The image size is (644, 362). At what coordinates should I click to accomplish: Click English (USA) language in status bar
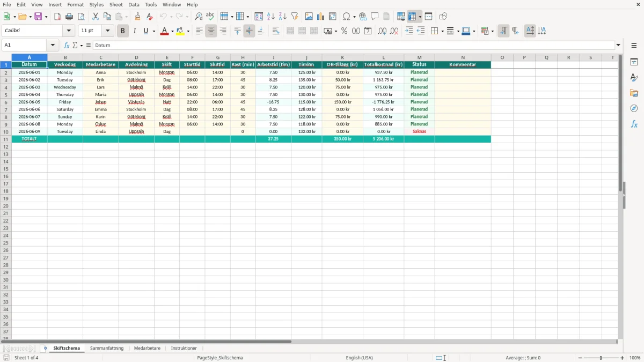coord(359,358)
